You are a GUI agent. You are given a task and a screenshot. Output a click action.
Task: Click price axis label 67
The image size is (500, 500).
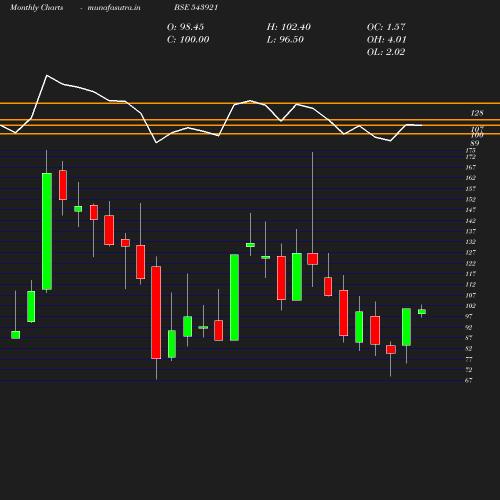point(469,380)
